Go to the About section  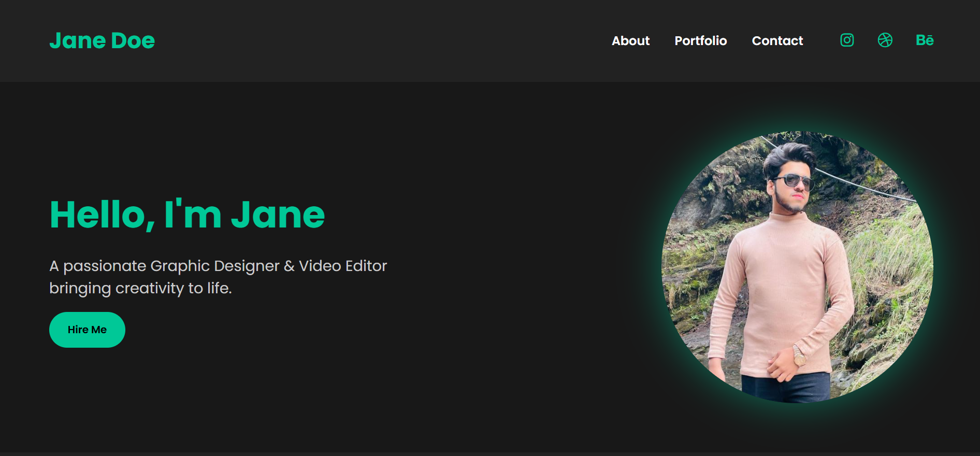click(630, 40)
